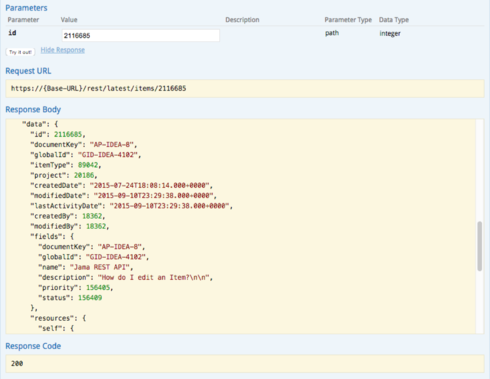The height and width of the screenshot is (379, 490).
Task: Click the Data Type column header
Action: pos(394,20)
